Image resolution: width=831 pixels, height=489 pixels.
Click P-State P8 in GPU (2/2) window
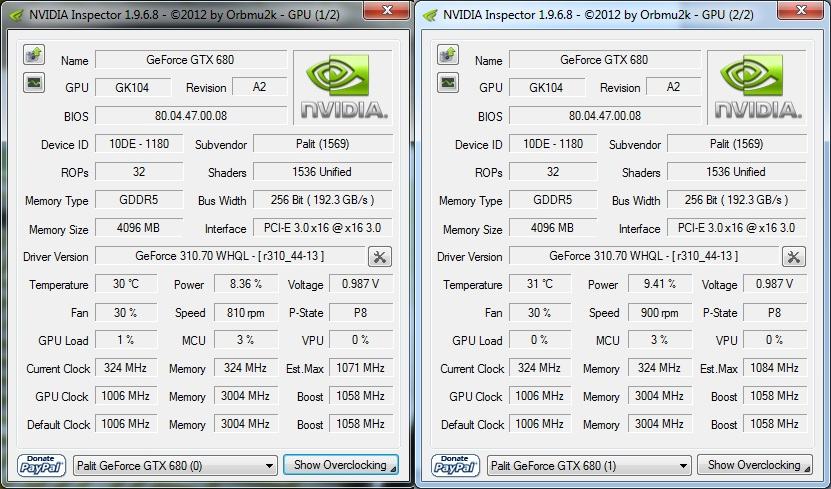(x=775, y=313)
